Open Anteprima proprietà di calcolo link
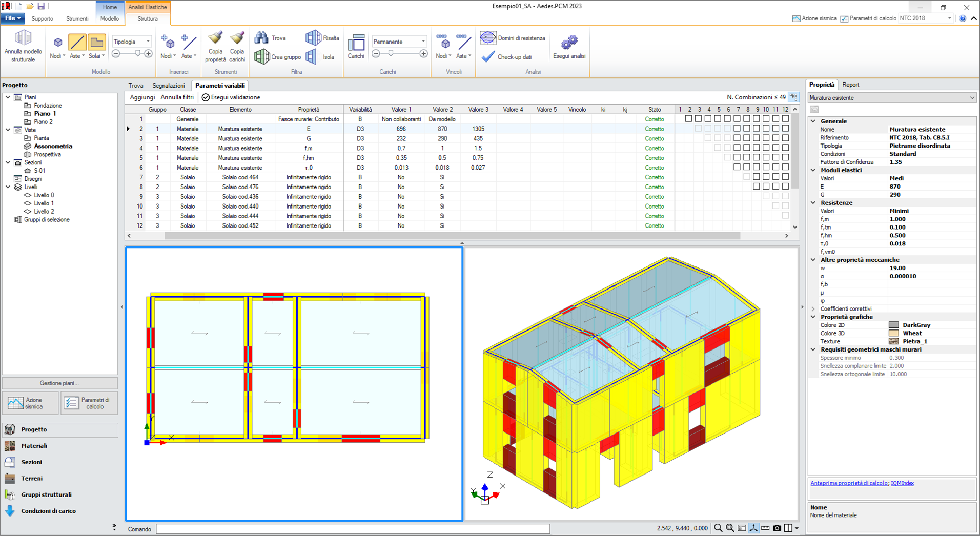The height and width of the screenshot is (536, 980). tap(849, 483)
